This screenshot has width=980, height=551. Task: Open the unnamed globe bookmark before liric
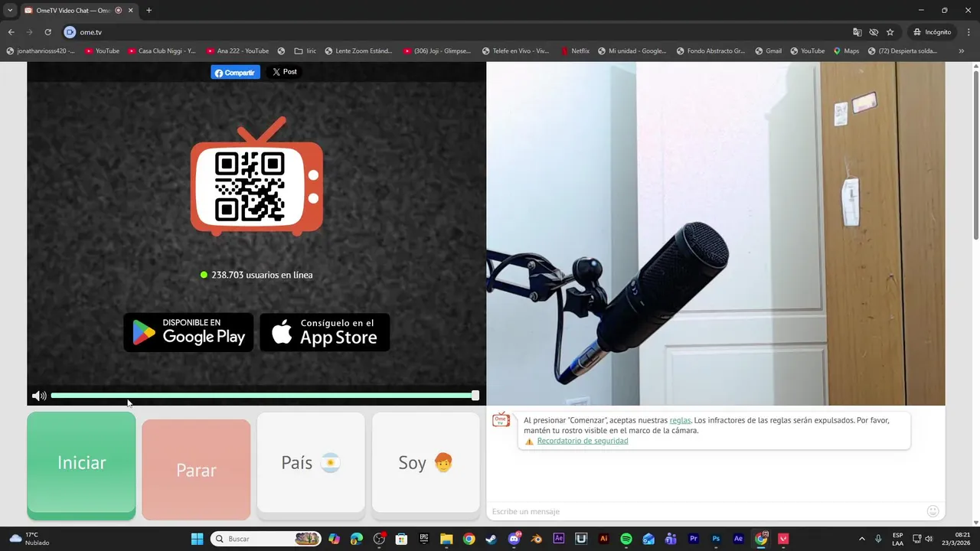[x=281, y=51]
